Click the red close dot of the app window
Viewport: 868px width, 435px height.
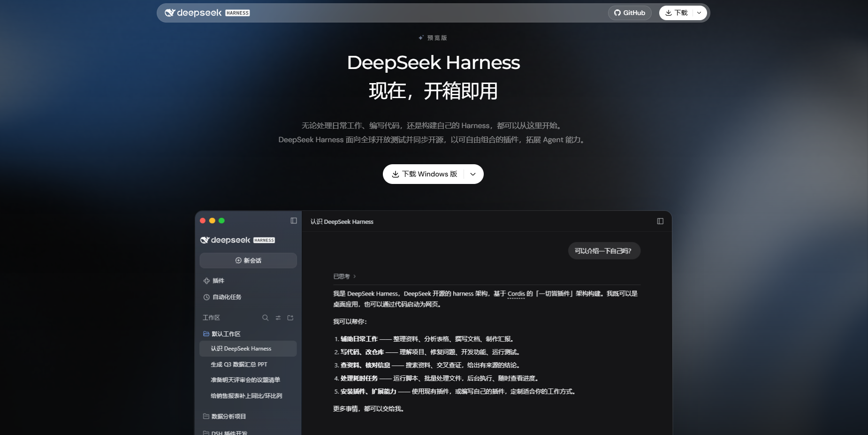pos(203,221)
